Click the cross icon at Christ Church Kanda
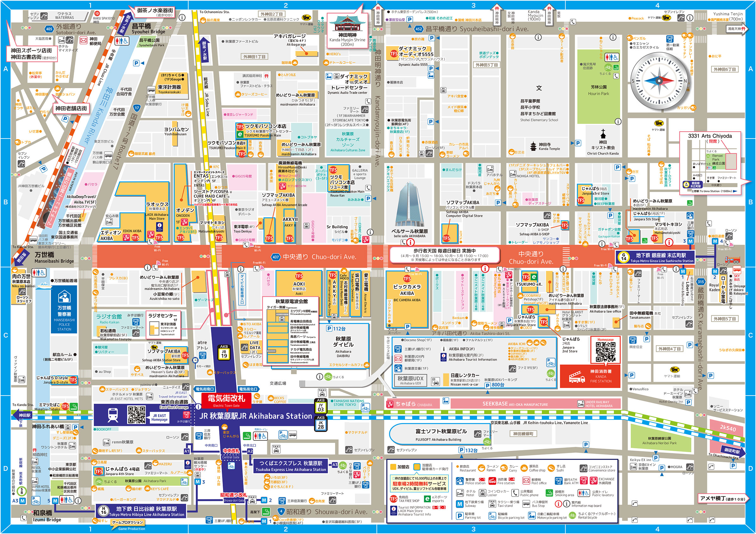This screenshot has width=756, height=534. [603, 134]
